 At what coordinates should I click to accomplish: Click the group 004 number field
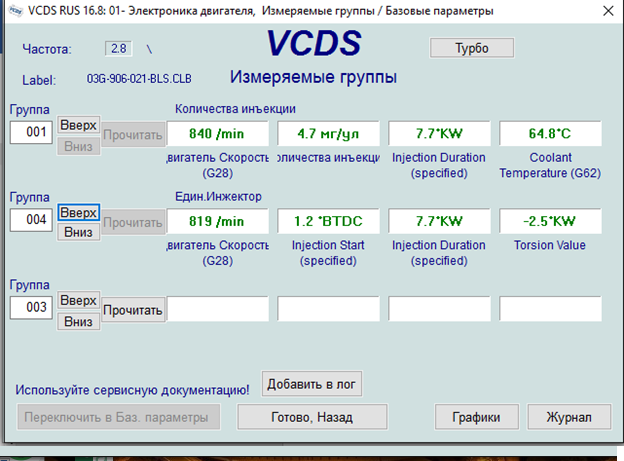click(x=31, y=220)
